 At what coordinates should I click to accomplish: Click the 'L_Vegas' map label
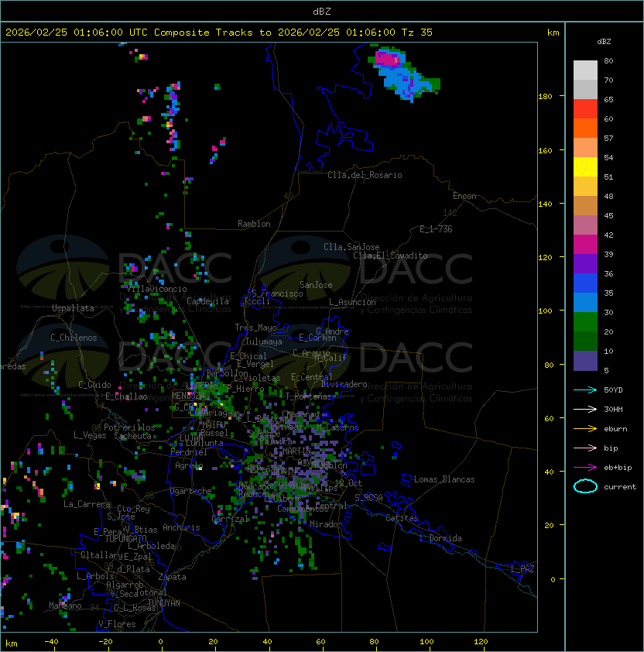coord(90,435)
